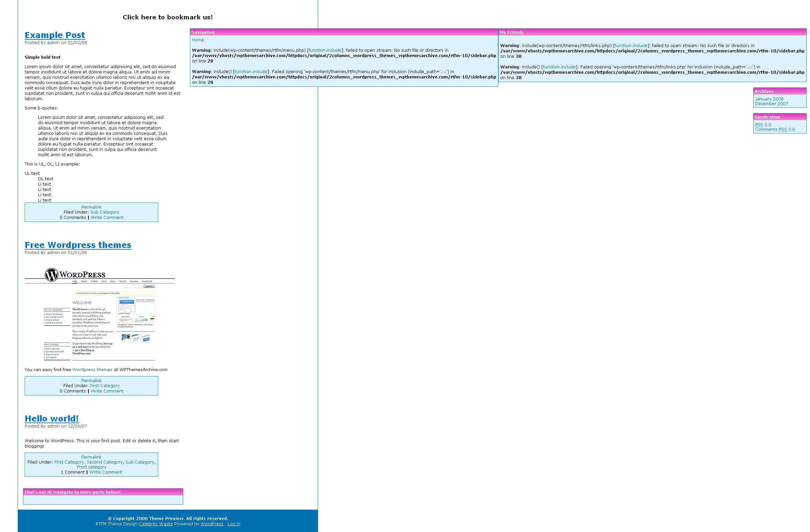Click the footer WordPress link
This screenshot has width=810, height=532.
(x=212, y=524)
